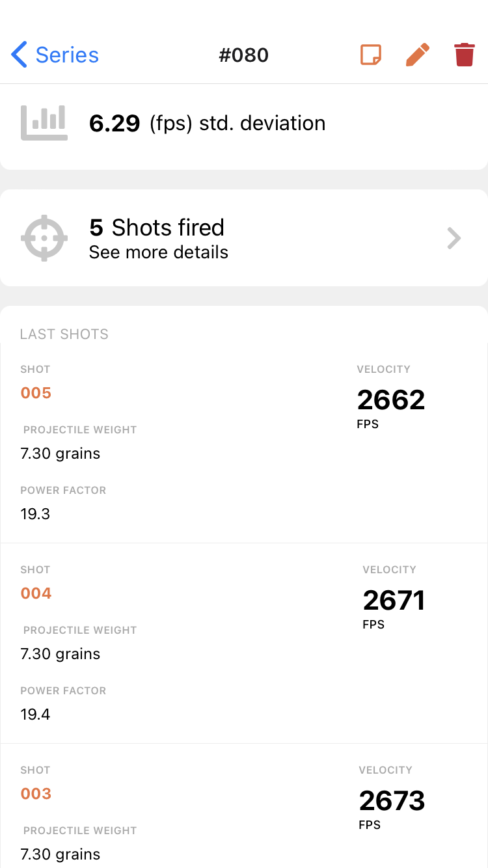The height and width of the screenshot is (868, 488).
Task: Select shot number 005
Action: click(36, 393)
